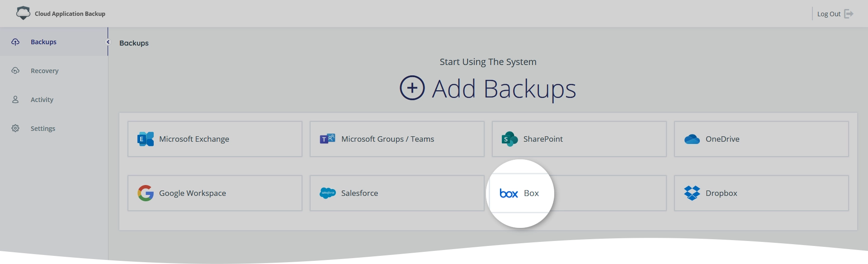Select the SharePoint backup card
This screenshot has height=264, width=868.
[579, 139]
